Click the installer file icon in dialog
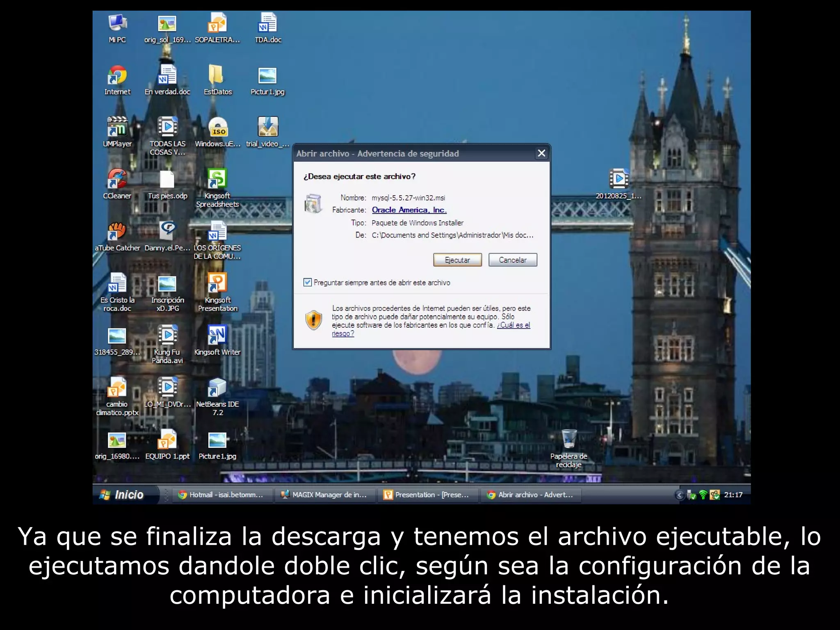This screenshot has width=840, height=630. (x=313, y=204)
